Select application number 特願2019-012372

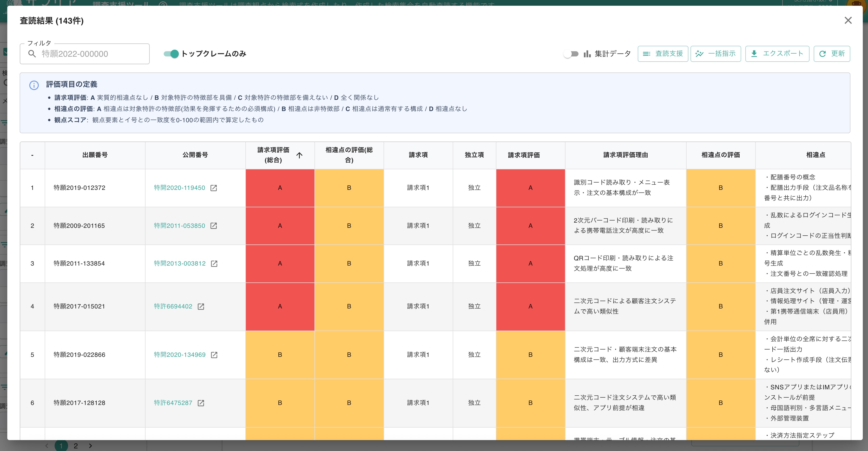coord(80,188)
